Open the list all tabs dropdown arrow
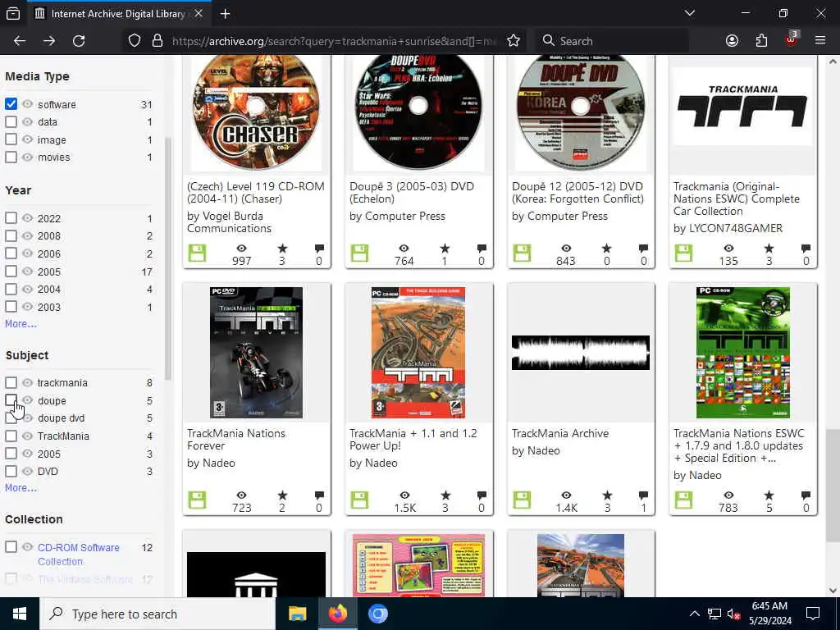The width and height of the screenshot is (840, 630). pos(689,13)
